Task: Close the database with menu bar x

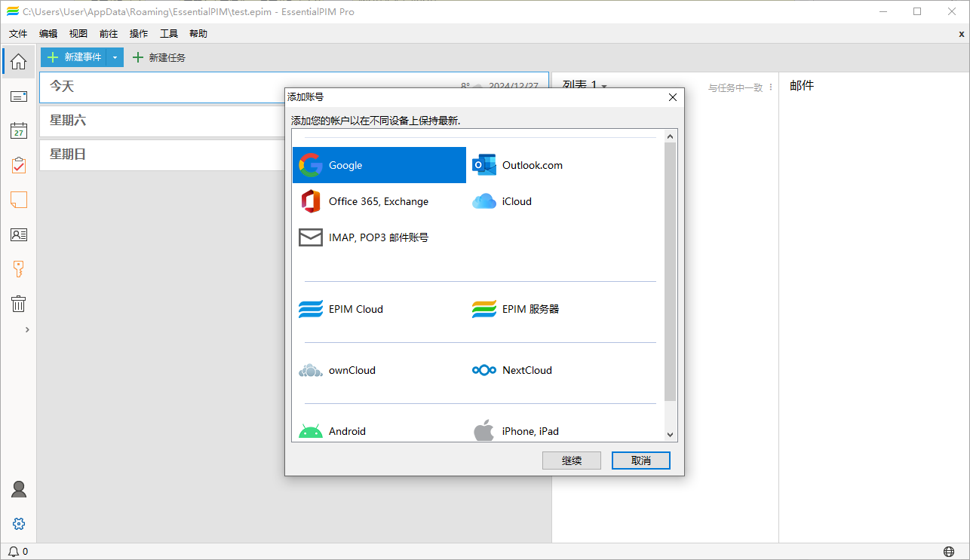Action: pyautogui.click(x=962, y=34)
